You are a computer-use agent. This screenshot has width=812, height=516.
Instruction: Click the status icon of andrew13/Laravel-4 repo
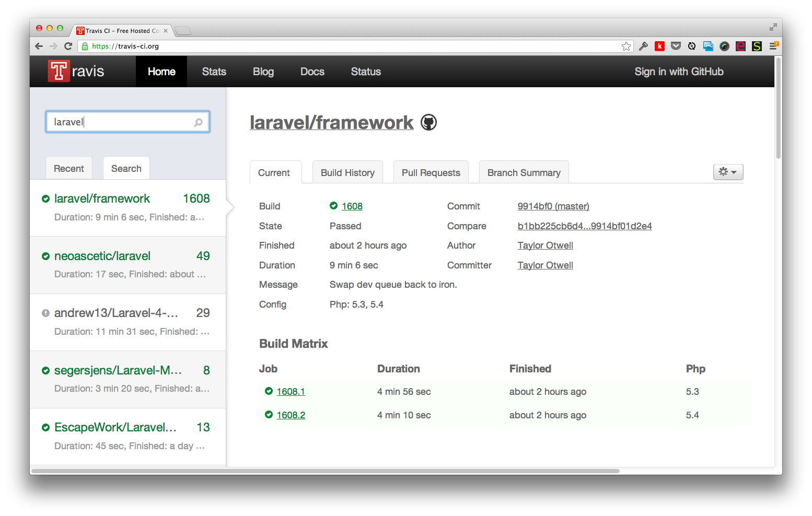(x=45, y=313)
